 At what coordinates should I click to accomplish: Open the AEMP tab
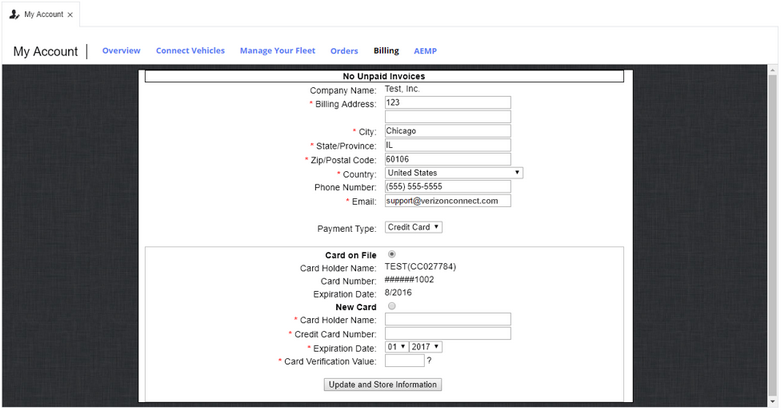click(x=425, y=51)
